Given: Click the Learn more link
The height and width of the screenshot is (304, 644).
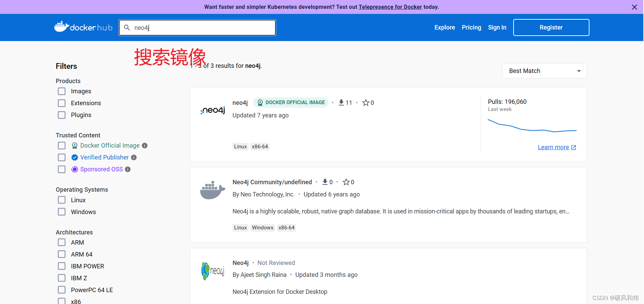Looking at the screenshot, I should (553, 147).
